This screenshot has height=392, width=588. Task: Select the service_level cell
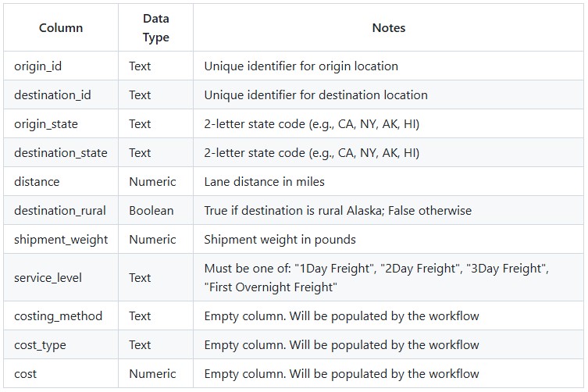pyautogui.click(x=61, y=277)
